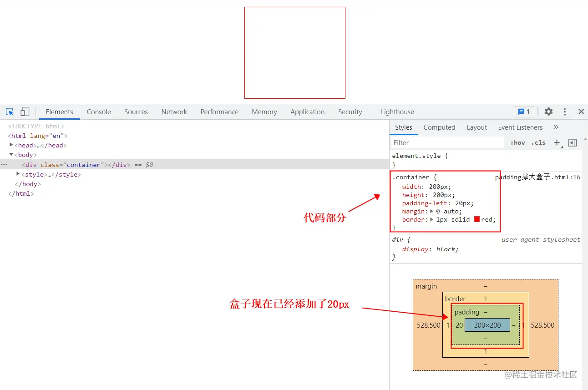Viewport: 588px width, 390px height.
Task: Edit left margin 528.500 value
Action: 429,325
